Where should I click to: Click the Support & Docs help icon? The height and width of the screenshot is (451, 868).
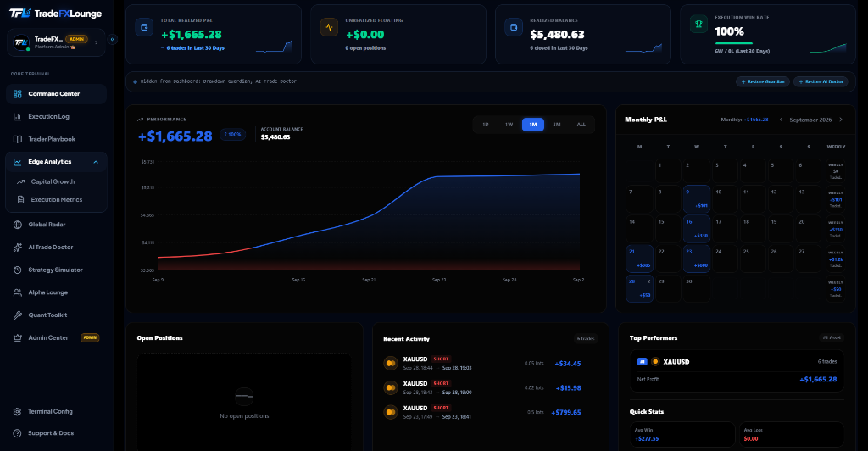(17, 433)
